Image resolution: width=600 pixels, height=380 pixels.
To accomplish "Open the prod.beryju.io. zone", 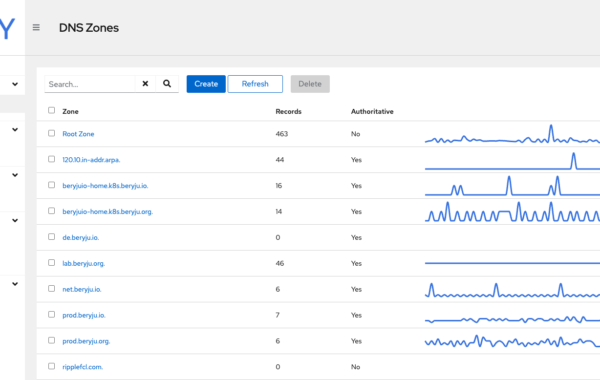I will pyautogui.click(x=84, y=315).
